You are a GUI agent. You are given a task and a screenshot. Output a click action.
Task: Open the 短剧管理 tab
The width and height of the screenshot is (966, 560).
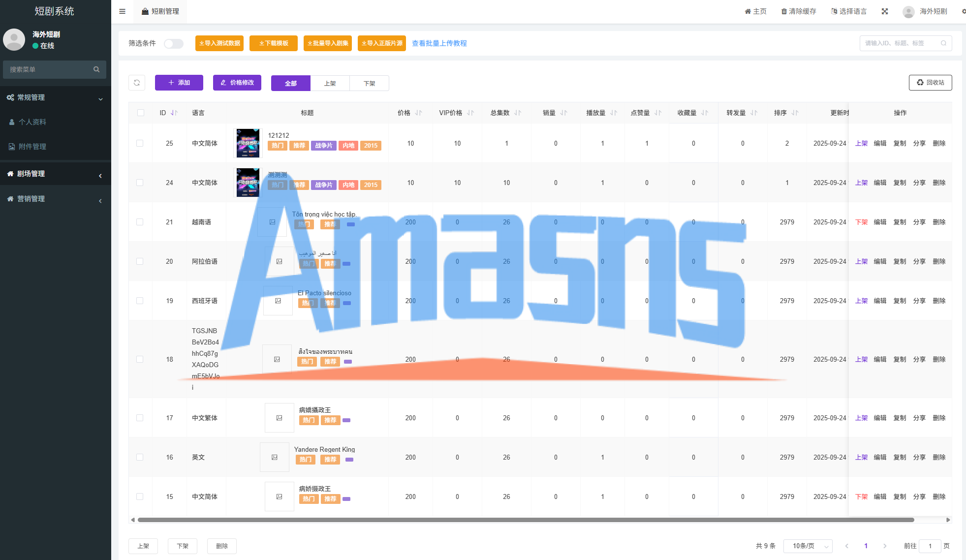pyautogui.click(x=160, y=11)
